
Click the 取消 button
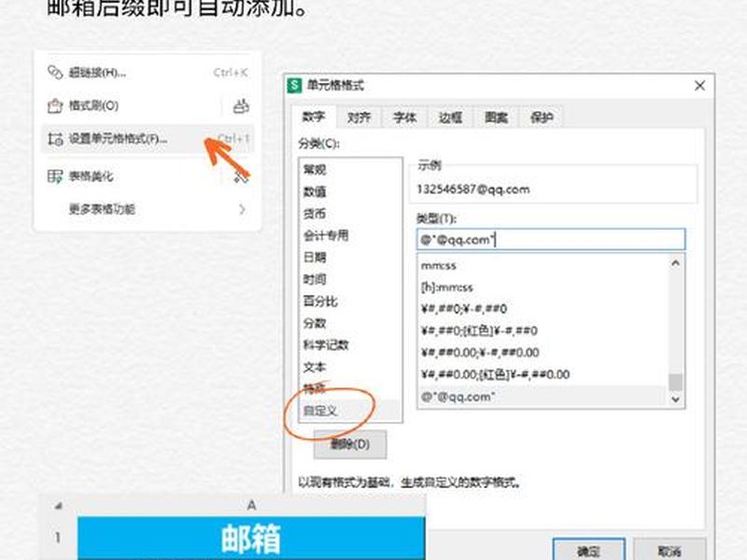(669, 551)
